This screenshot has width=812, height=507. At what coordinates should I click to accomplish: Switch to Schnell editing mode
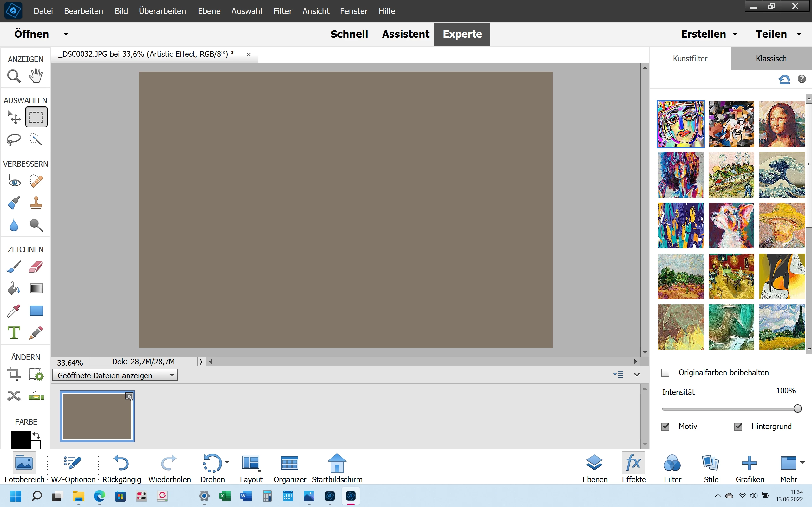click(x=349, y=34)
